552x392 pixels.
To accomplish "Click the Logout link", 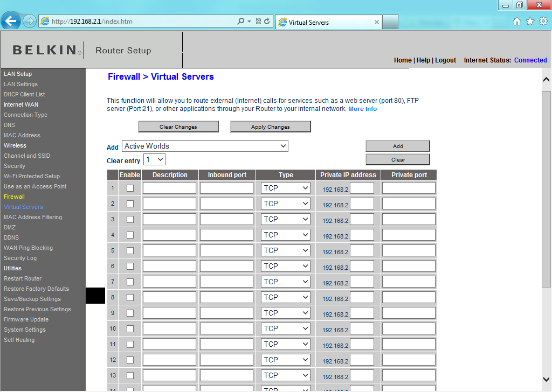I will point(445,60).
